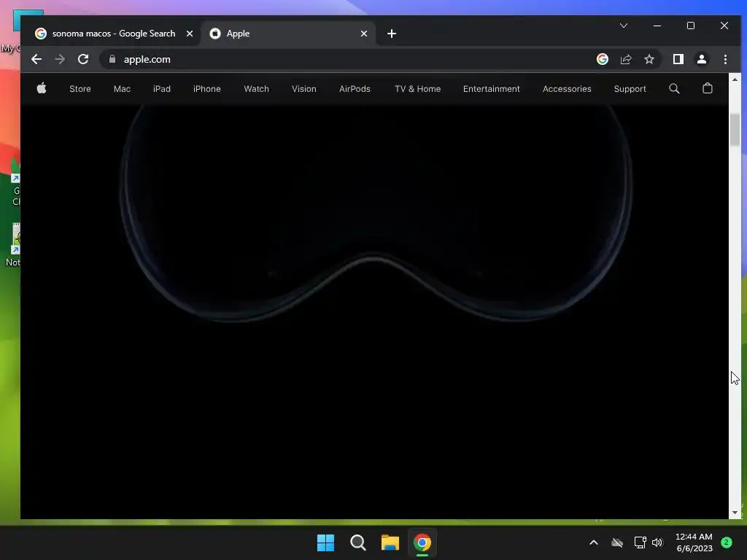The width and height of the screenshot is (747, 560).
Task: Click the speaker volume tray icon
Action: [x=657, y=542]
